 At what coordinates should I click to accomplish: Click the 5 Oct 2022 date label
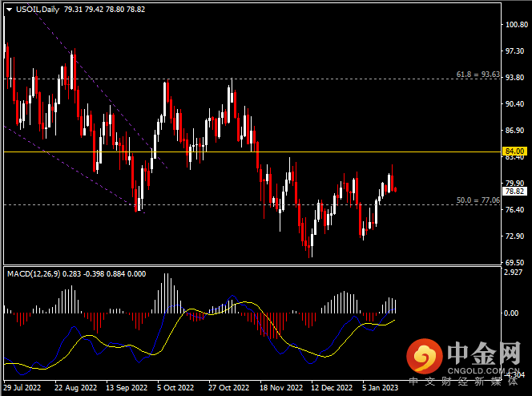coord(175,386)
